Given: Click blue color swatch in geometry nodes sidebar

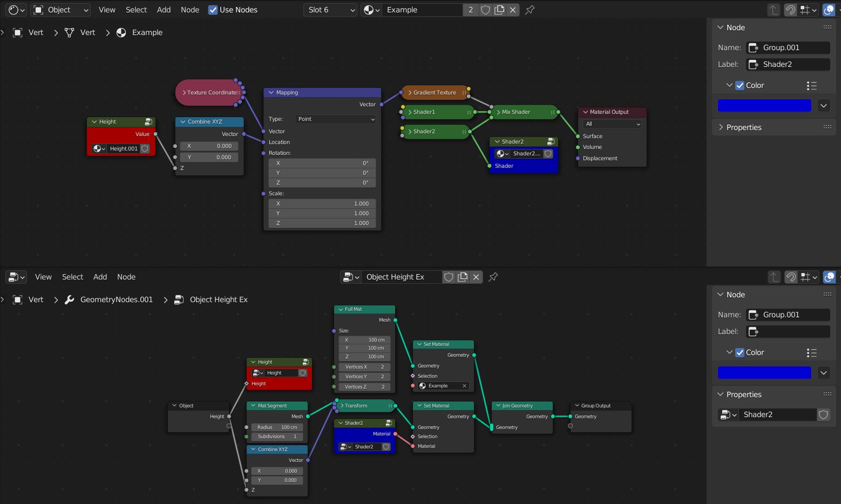Looking at the screenshot, I should coord(764,372).
